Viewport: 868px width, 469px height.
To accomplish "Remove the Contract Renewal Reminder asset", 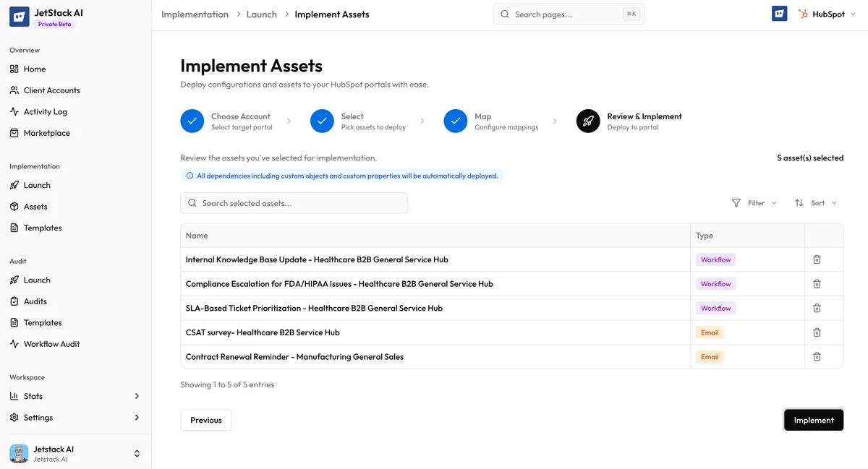I will [816, 356].
